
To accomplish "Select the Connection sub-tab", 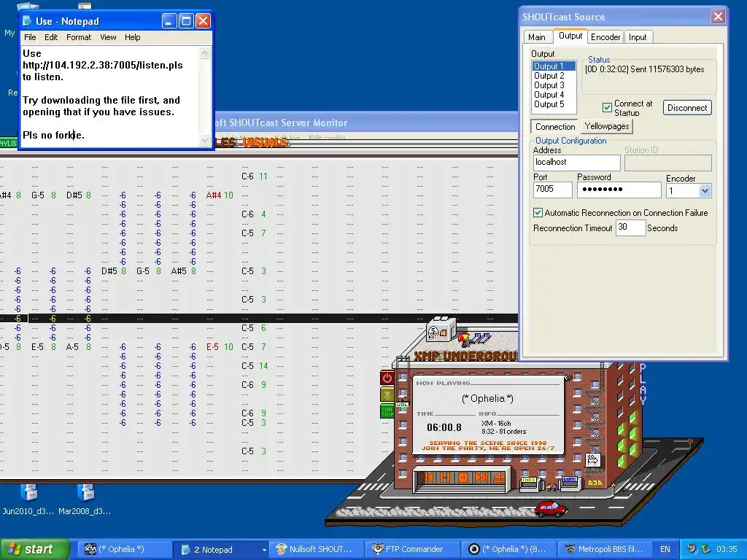I will [554, 127].
